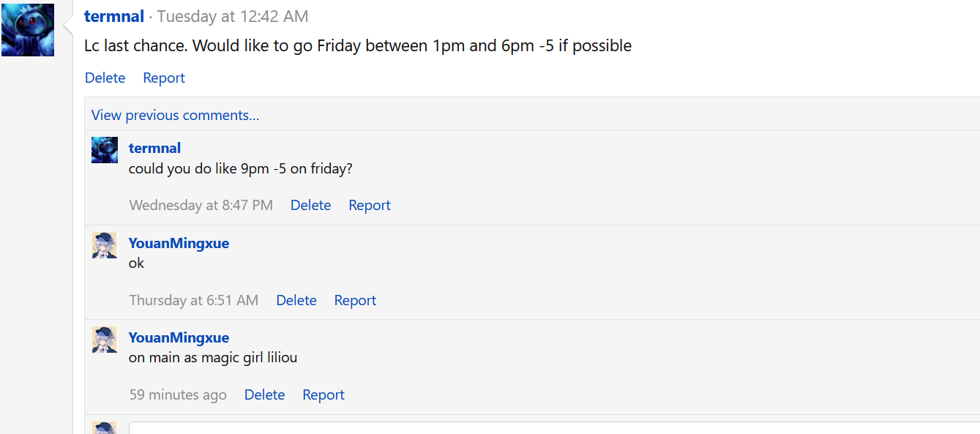This screenshot has width=980, height=434.
Task: Delete the magic girl liliou comment
Action: [264, 394]
